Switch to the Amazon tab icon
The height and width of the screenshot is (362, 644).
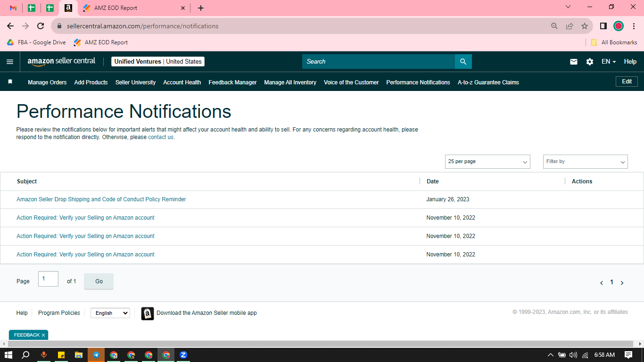click(68, 8)
